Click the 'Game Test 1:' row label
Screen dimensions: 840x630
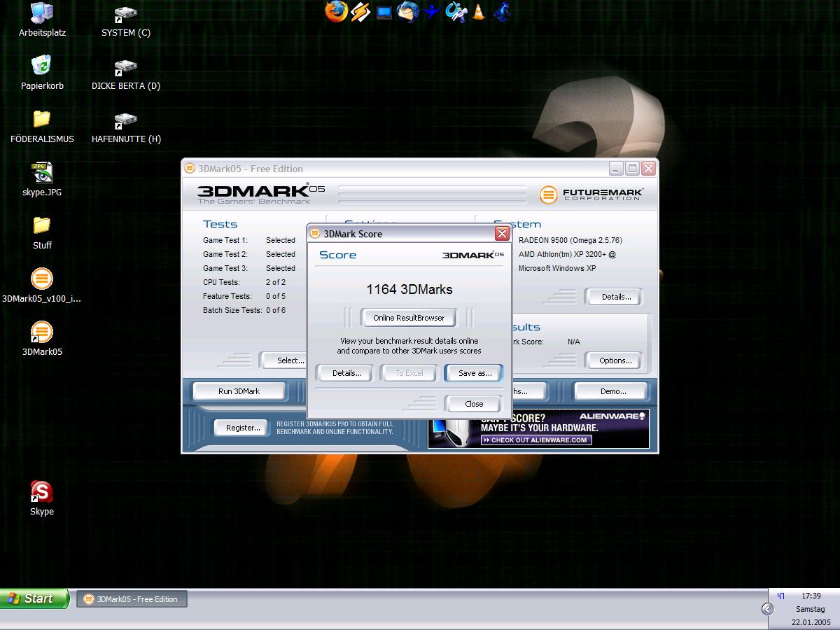pos(225,240)
